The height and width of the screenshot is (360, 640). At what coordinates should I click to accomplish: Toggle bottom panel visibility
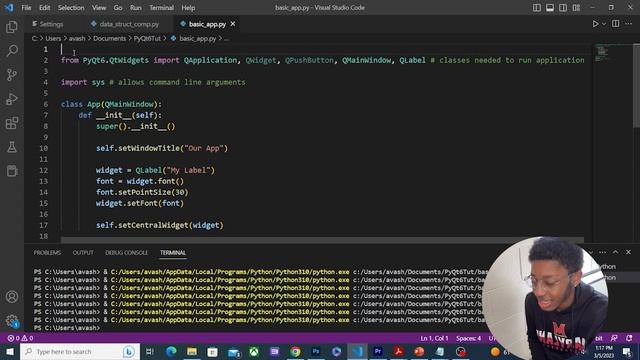tap(550, 7)
